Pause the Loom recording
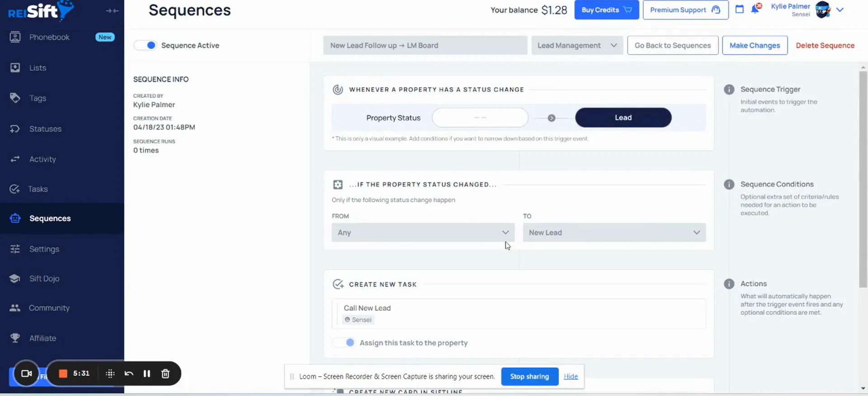 [x=146, y=373]
